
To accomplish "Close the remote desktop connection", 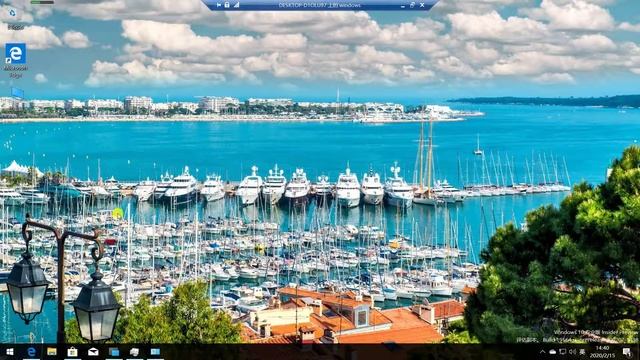I will pyautogui.click(x=422, y=5).
